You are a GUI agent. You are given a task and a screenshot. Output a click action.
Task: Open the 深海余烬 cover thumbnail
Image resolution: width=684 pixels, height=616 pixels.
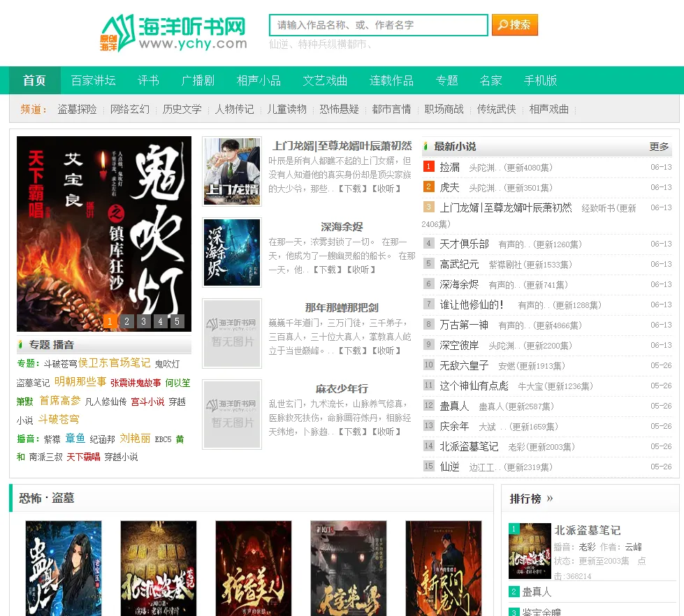[x=232, y=252]
